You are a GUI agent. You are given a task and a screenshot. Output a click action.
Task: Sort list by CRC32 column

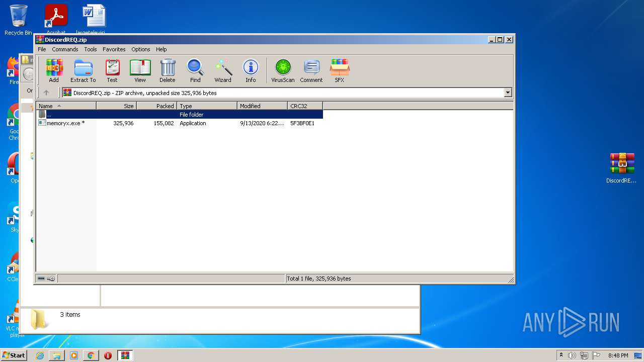tap(305, 106)
